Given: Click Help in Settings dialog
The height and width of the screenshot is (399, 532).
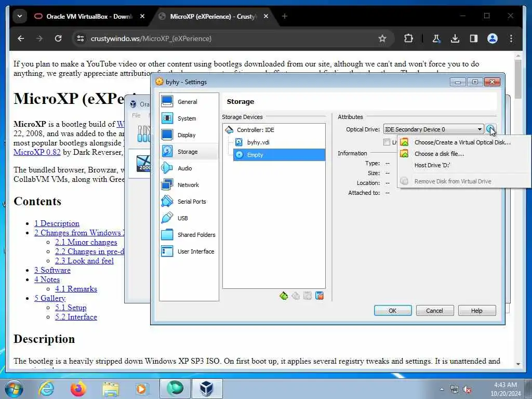Looking at the screenshot, I should [476, 311].
